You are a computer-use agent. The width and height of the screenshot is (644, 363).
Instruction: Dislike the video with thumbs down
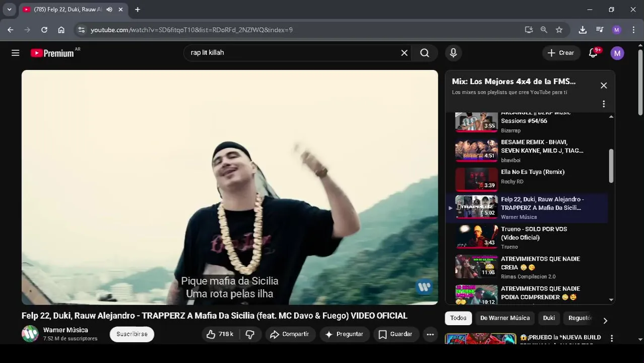pos(250,334)
